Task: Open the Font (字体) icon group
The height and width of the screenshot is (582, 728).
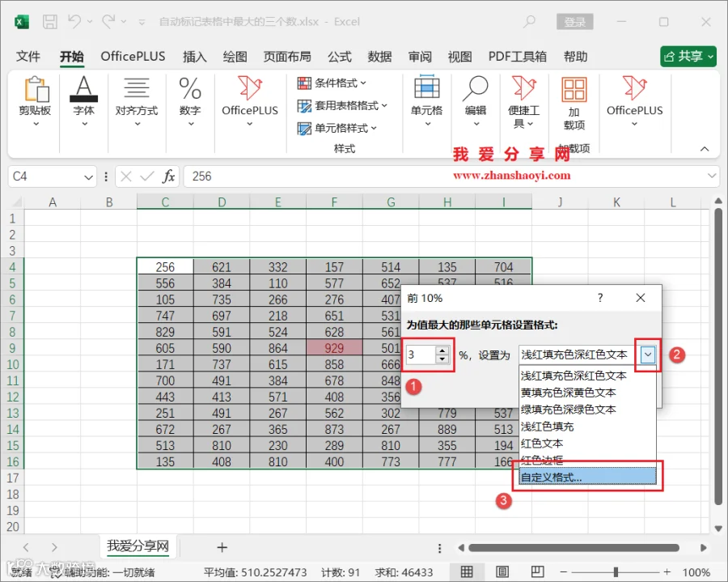Action: click(x=84, y=101)
